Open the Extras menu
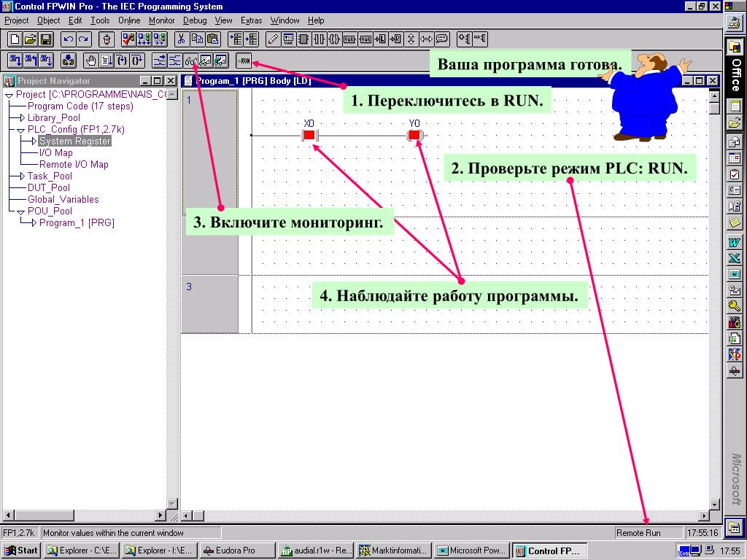747x560 pixels. 251,20
